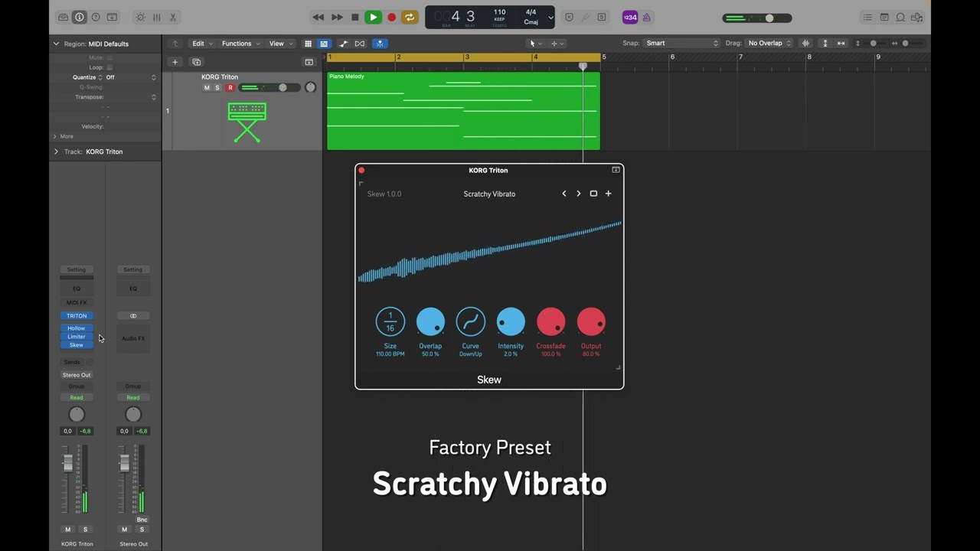Select the Piano Melody region

463,111
